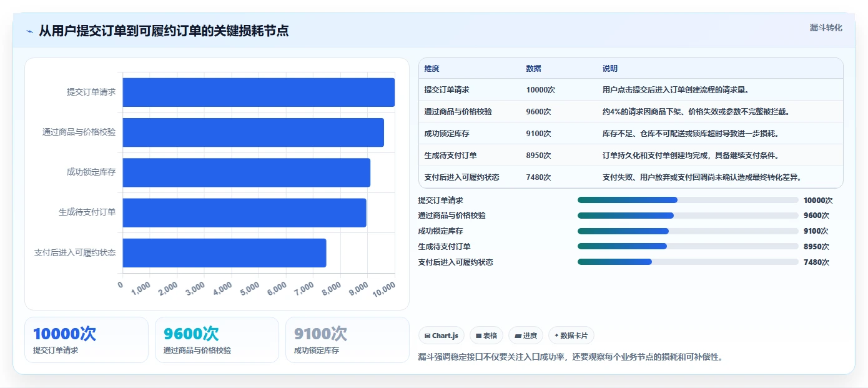Click the 8950次 value beside progress bar
Screen dimensions: 868x388
[816, 247]
